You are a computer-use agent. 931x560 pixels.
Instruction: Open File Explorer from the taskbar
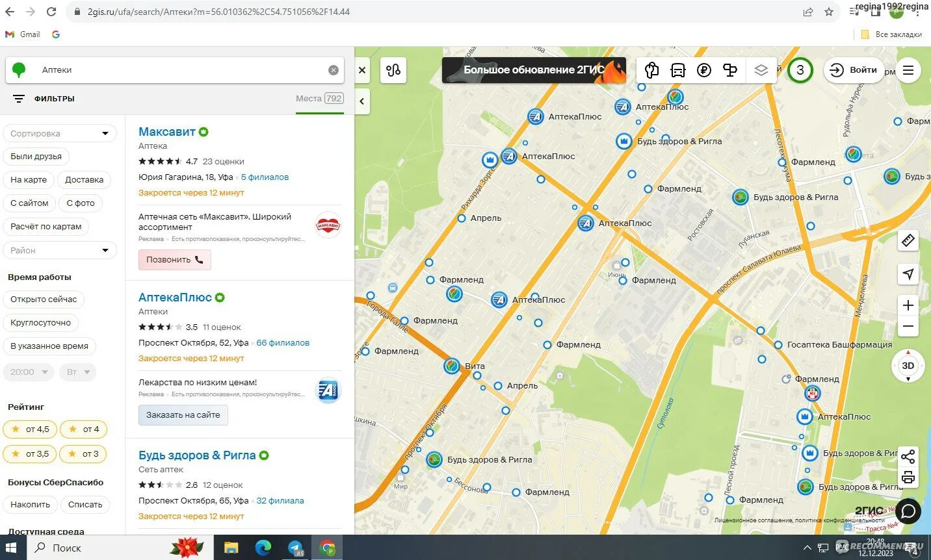coord(231,548)
